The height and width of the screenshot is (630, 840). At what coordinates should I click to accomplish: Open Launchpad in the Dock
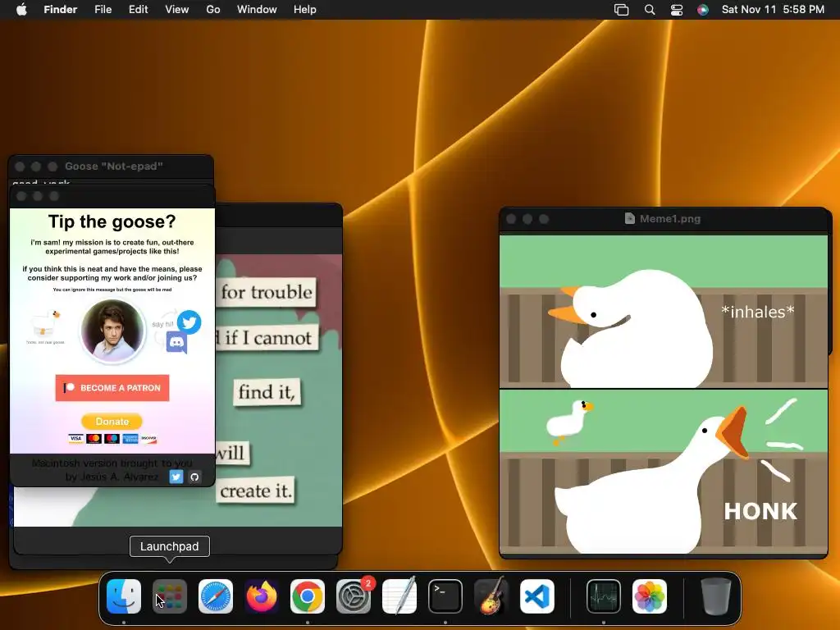(170, 596)
